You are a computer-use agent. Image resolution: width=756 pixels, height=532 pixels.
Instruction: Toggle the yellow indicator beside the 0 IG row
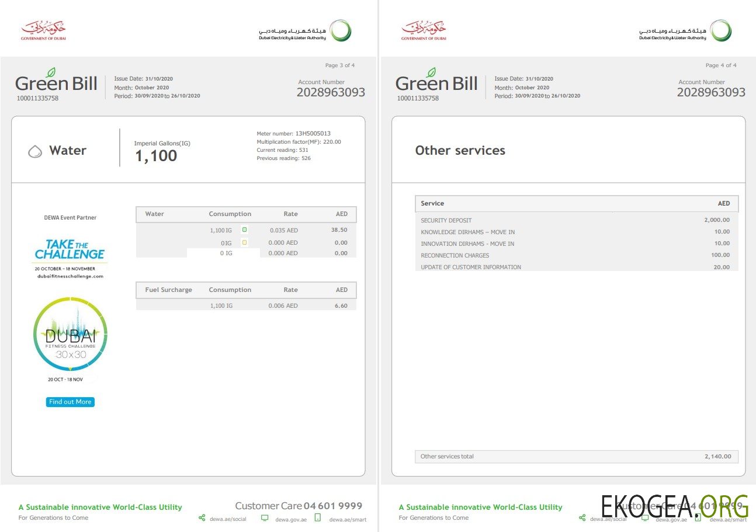point(245,242)
